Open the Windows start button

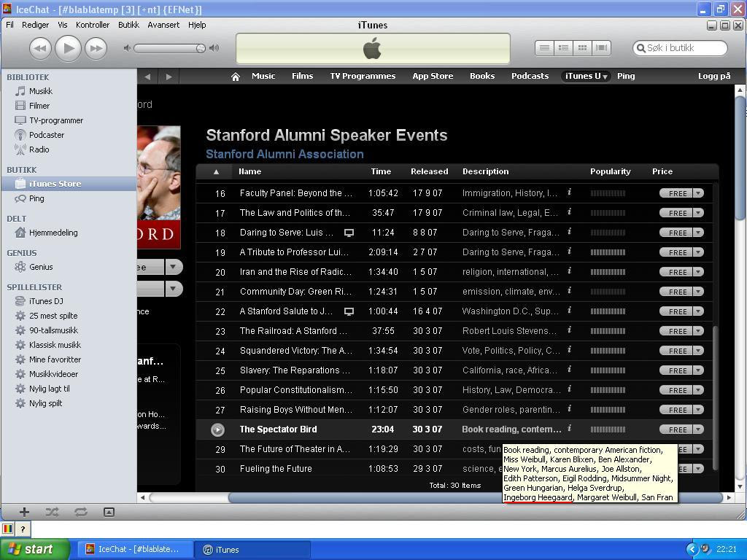(35, 550)
